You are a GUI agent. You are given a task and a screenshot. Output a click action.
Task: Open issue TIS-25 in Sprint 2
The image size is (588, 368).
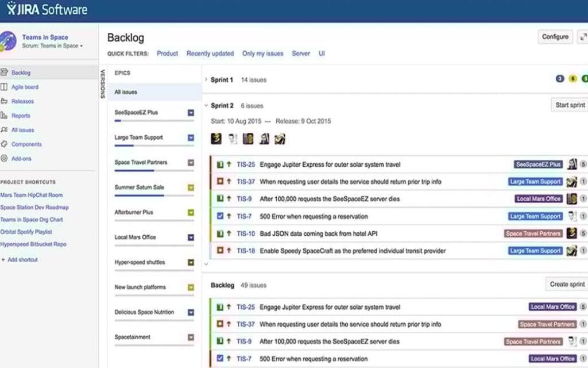246,164
